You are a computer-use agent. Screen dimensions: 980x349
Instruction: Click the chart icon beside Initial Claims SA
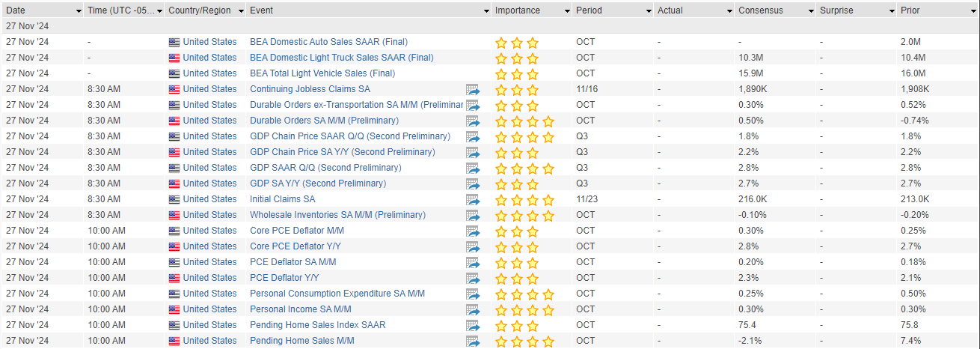472,200
